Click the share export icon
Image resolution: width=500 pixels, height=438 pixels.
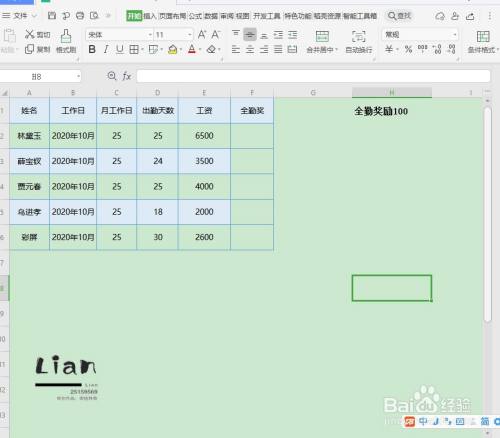click(x=470, y=16)
